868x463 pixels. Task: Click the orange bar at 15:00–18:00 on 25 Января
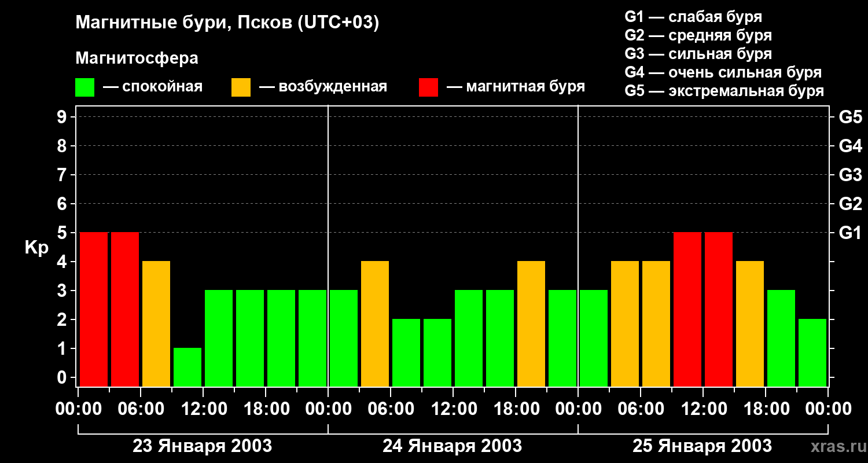click(x=750, y=324)
